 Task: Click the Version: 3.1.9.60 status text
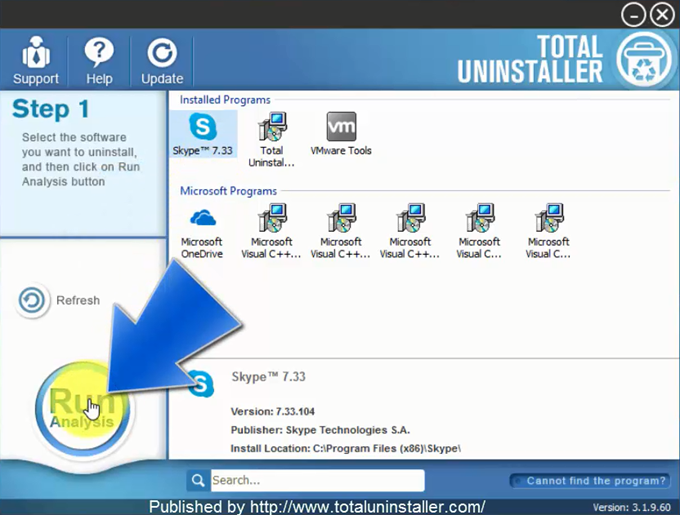pyautogui.click(x=631, y=507)
